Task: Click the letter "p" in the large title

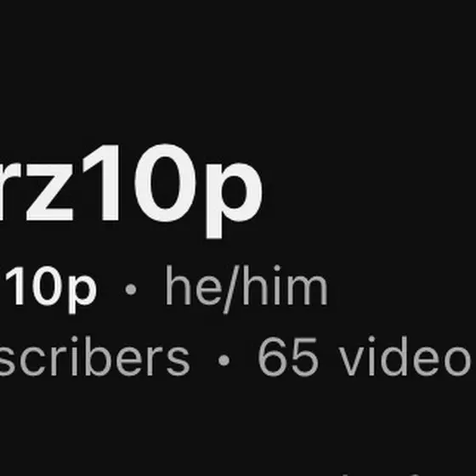Action: pos(234,201)
